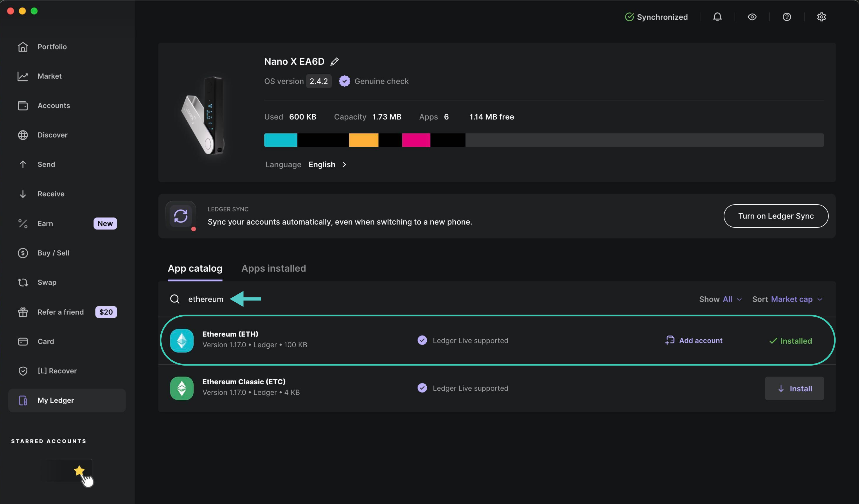
Task: Click the ethereum search input field
Action: click(206, 299)
